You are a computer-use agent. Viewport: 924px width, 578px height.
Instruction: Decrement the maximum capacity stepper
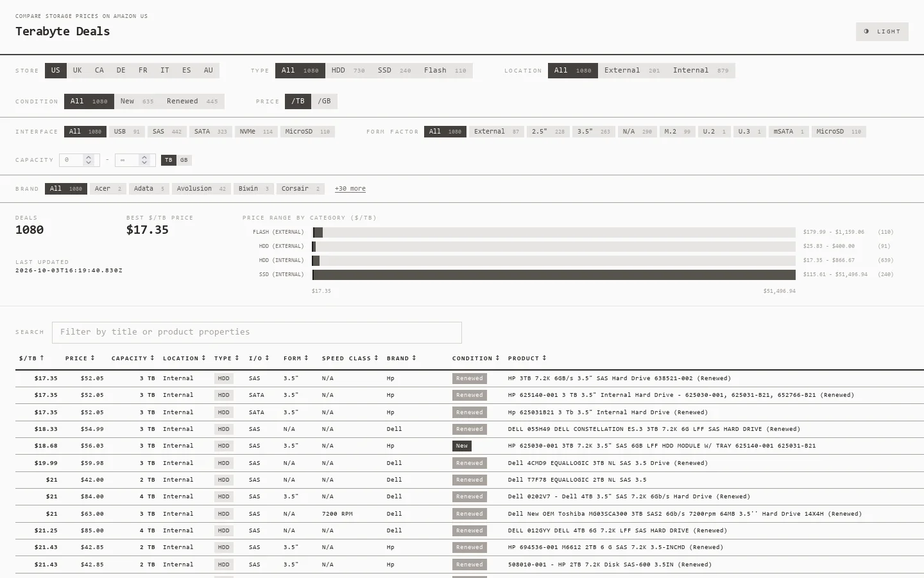point(144,162)
